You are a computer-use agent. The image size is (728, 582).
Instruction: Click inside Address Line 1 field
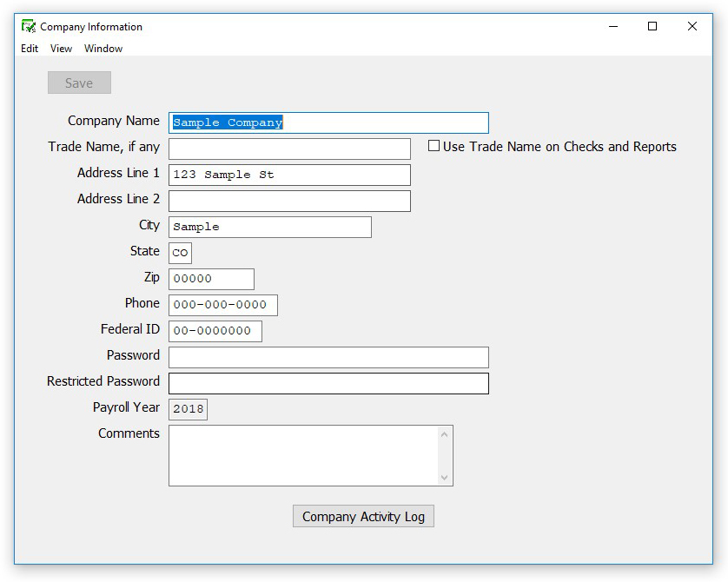pyautogui.click(x=289, y=175)
